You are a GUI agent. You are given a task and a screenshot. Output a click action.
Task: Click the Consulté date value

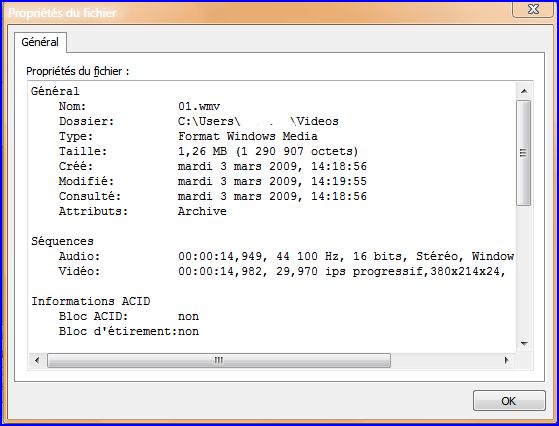tap(272, 196)
